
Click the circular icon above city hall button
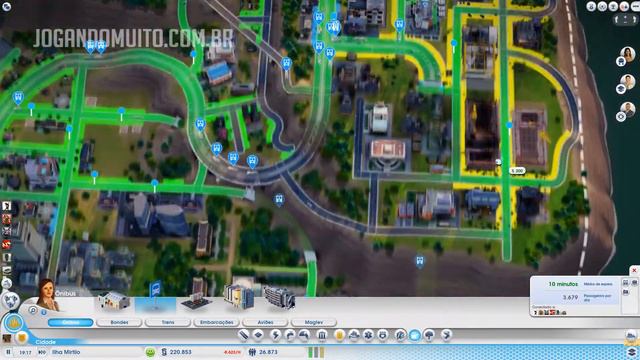click(11, 301)
